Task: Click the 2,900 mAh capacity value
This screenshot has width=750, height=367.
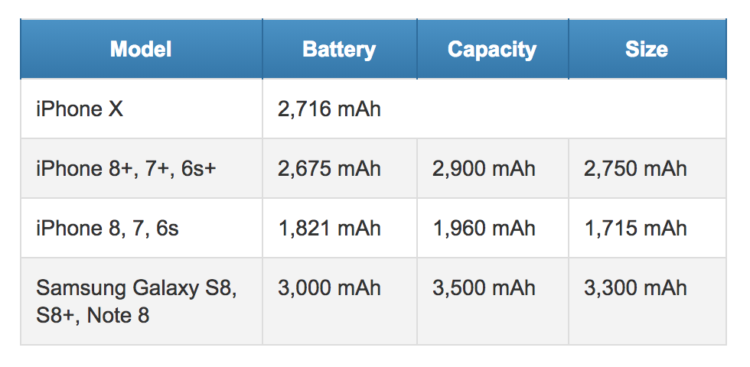Action: click(484, 168)
